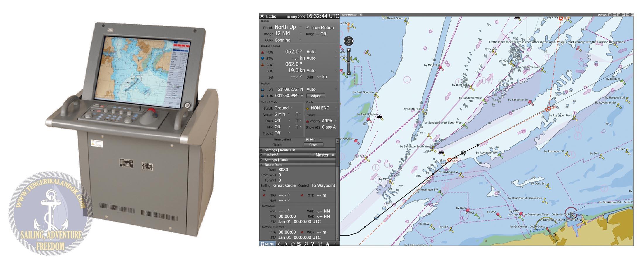Viewport: 644px width, 263px height.
Task: Click the zoom in plus on the chart
Action: tap(349, 50)
